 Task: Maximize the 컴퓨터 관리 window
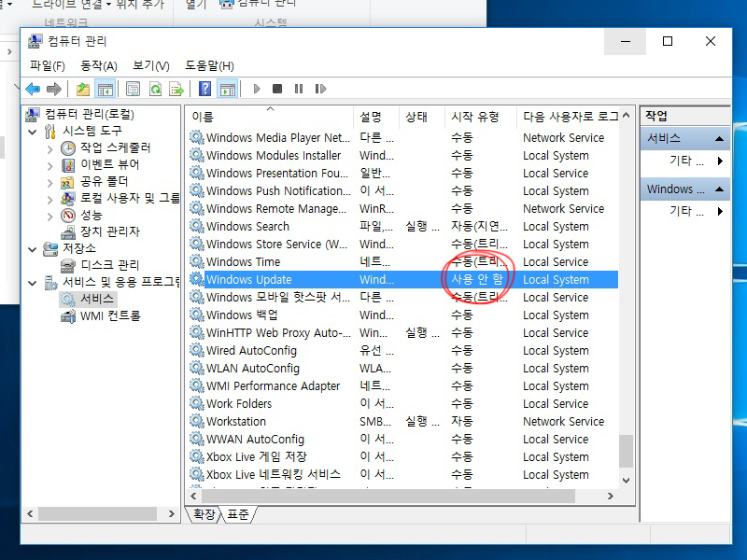pyautogui.click(x=668, y=41)
